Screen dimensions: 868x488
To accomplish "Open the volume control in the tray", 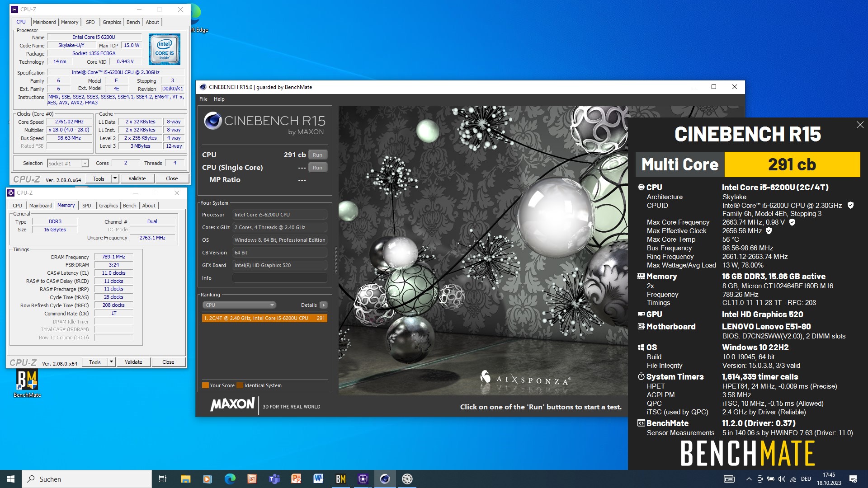I will point(782,479).
